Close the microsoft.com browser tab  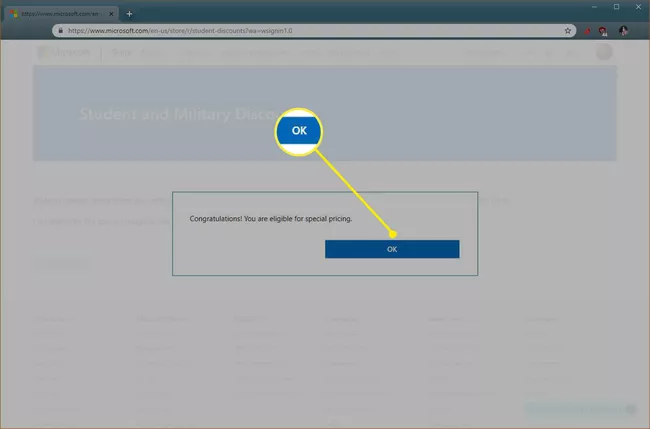pyautogui.click(x=113, y=13)
